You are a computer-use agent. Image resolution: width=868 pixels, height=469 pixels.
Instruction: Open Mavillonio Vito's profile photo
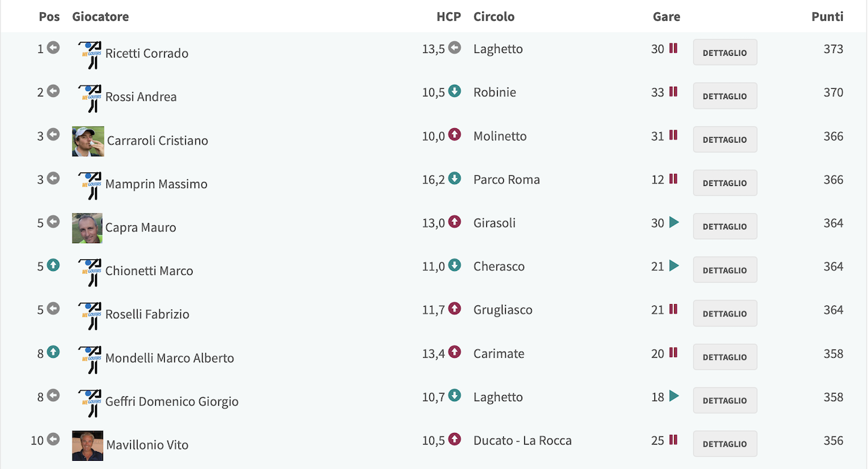click(88, 446)
